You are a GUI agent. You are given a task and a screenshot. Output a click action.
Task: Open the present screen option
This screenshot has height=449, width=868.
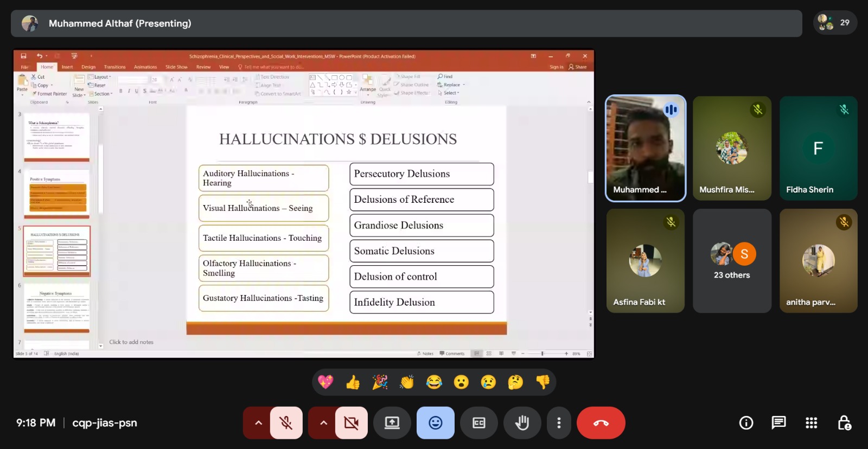[x=392, y=423]
